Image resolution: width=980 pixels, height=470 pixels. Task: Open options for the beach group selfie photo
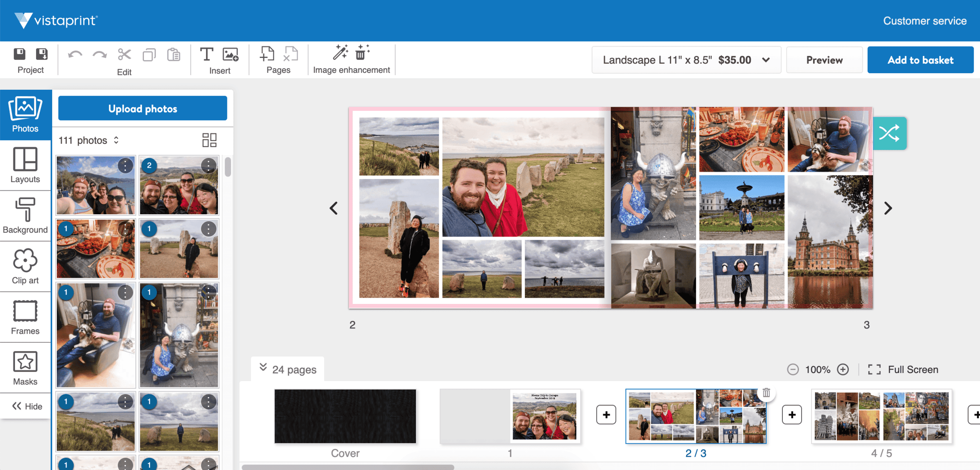(125, 166)
